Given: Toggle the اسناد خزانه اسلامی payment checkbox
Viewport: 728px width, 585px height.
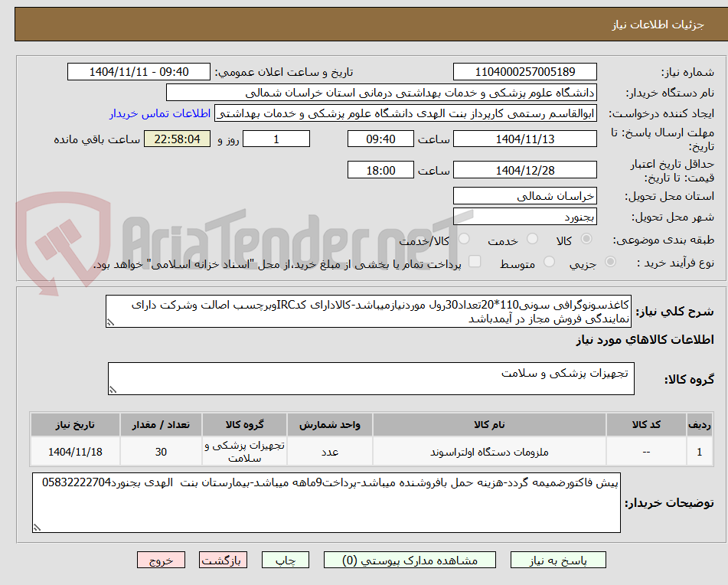Looking at the screenshot, I should pos(475,261).
